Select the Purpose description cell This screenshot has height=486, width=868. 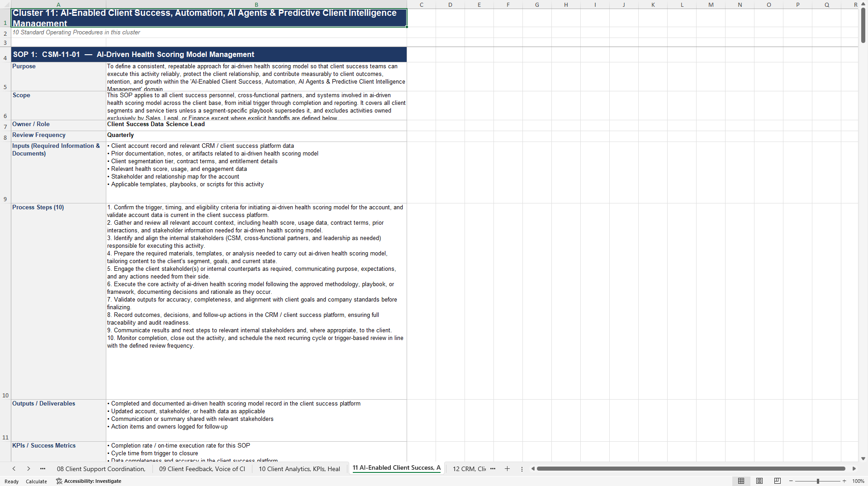coord(256,77)
